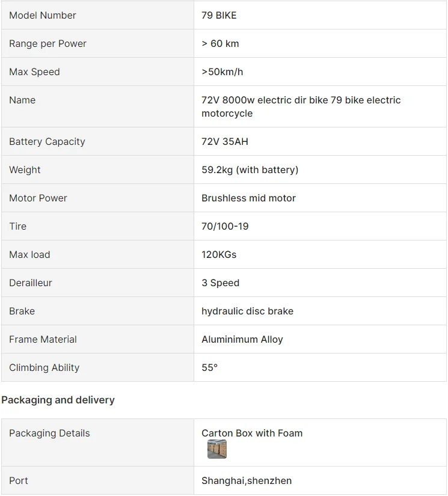
Task: Open the carton box packaging thumbnail
Action: (x=217, y=449)
